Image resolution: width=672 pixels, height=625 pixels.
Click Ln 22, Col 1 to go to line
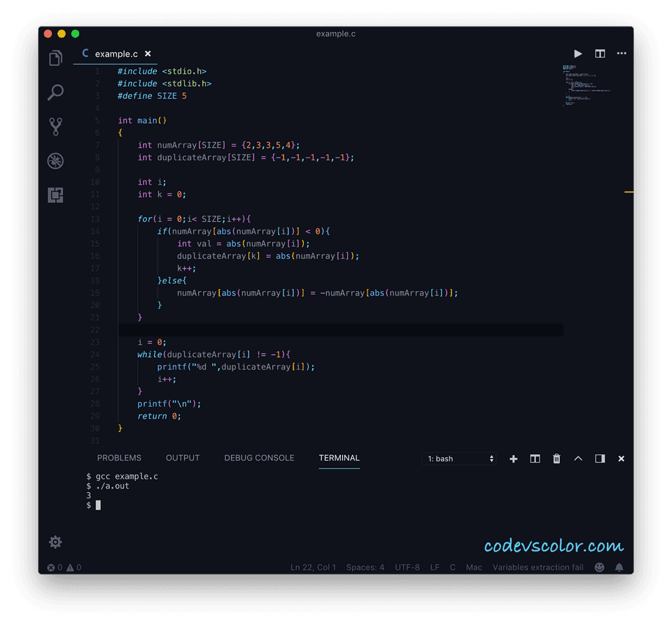click(x=313, y=567)
